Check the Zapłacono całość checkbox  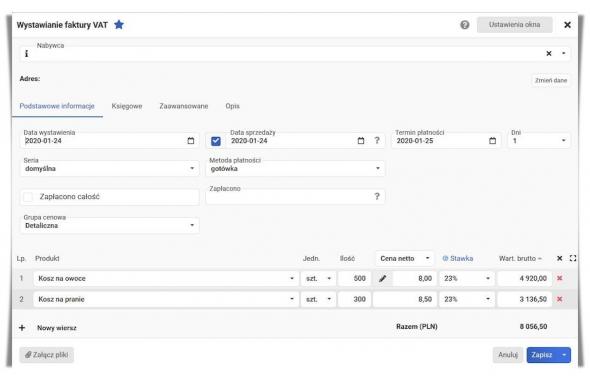click(x=28, y=197)
